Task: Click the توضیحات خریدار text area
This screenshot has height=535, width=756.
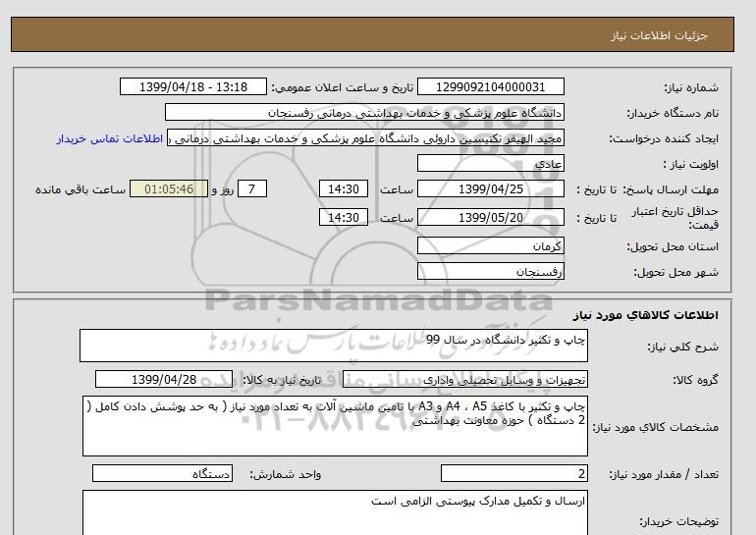Action: pyautogui.click(x=335, y=513)
